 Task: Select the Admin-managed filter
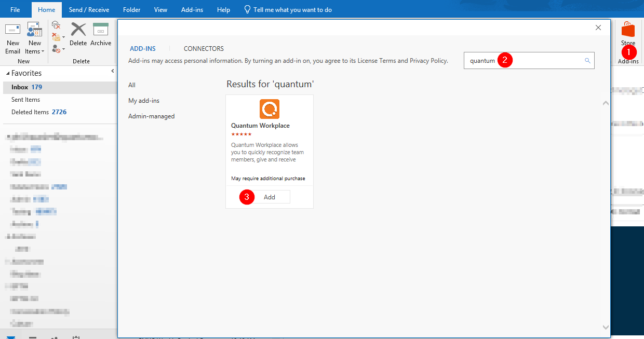[151, 116]
